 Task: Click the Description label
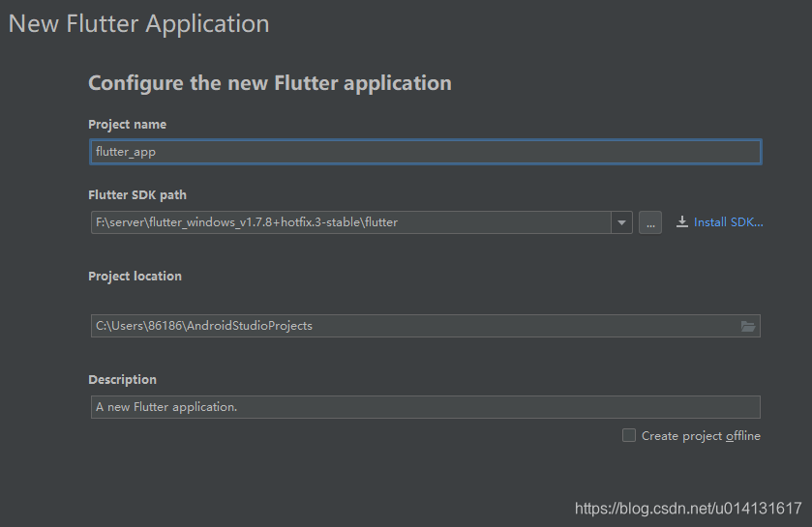coord(122,380)
